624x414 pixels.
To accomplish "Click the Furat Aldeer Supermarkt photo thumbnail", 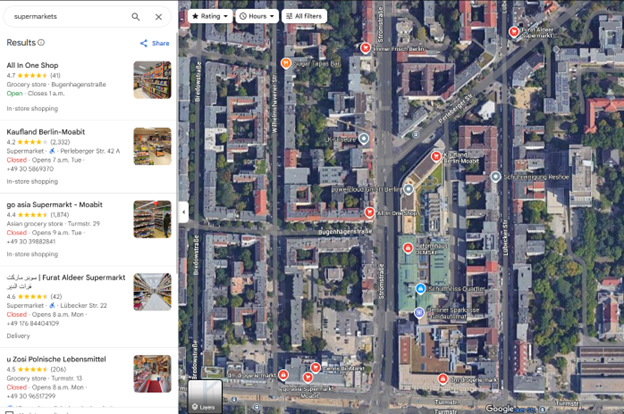I will click(x=152, y=292).
